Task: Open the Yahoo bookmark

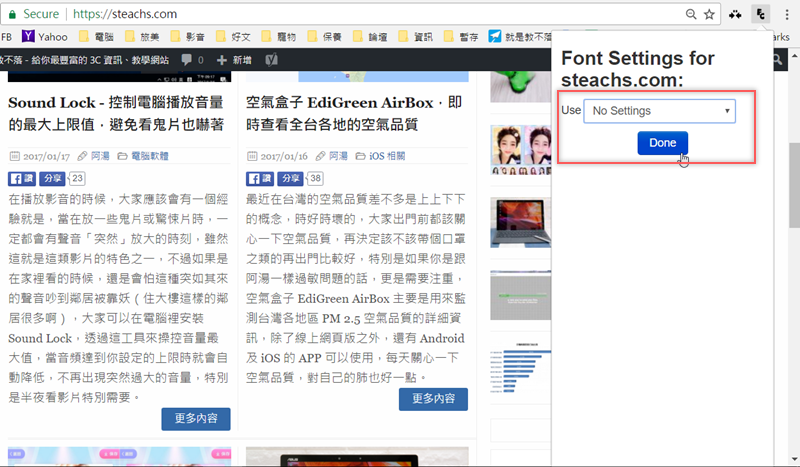Action: click(45, 36)
